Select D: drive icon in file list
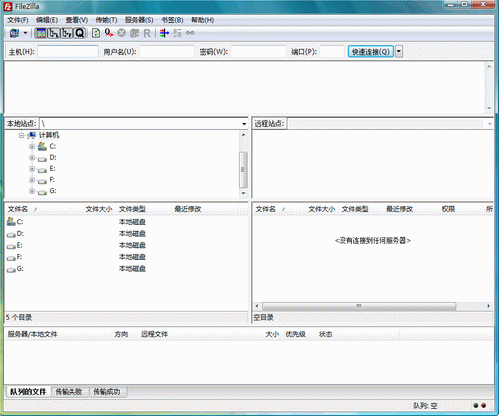The height and width of the screenshot is (418, 500). 11,235
